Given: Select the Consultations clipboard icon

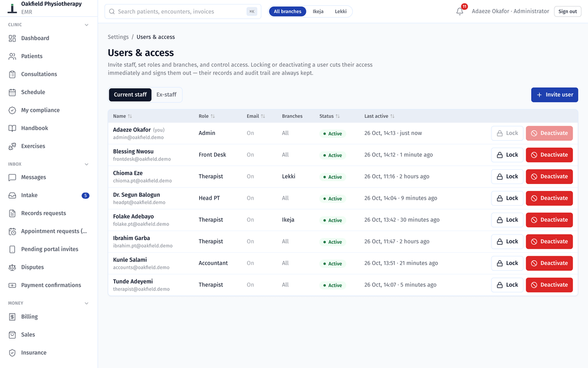Looking at the screenshot, I should pos(12,74).
